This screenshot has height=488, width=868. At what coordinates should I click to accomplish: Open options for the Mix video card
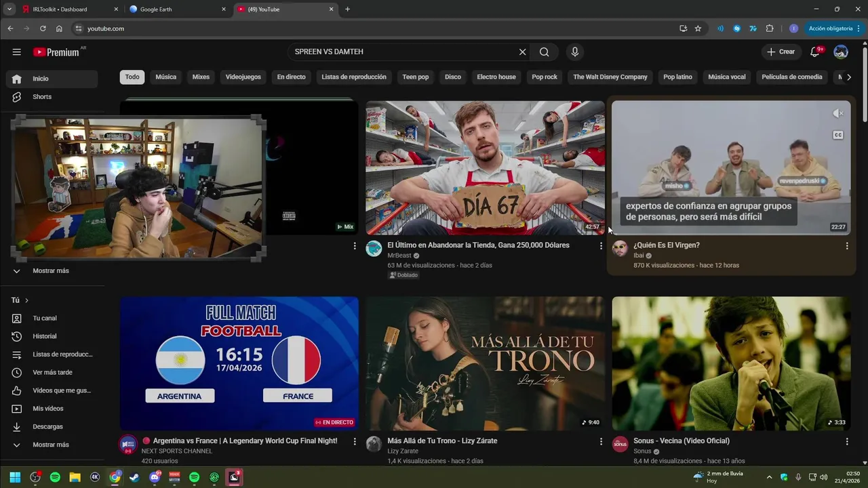click(355, 246)
